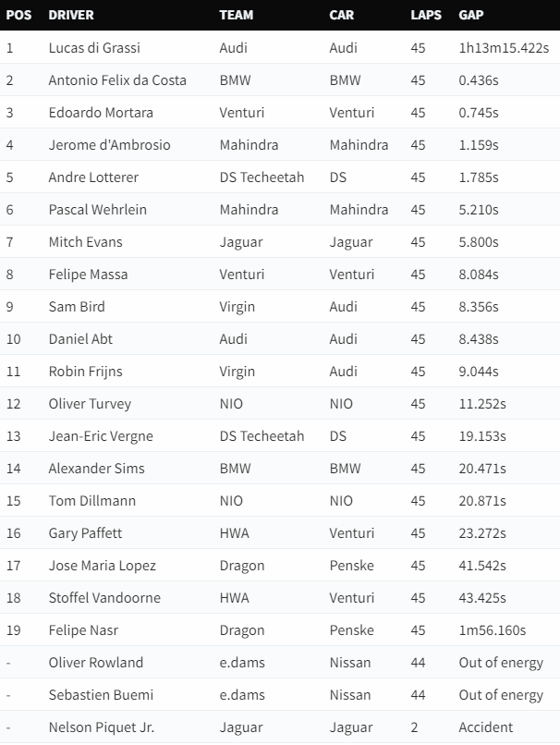Click Jean-Eric Vergne's name

pos(101,436)
